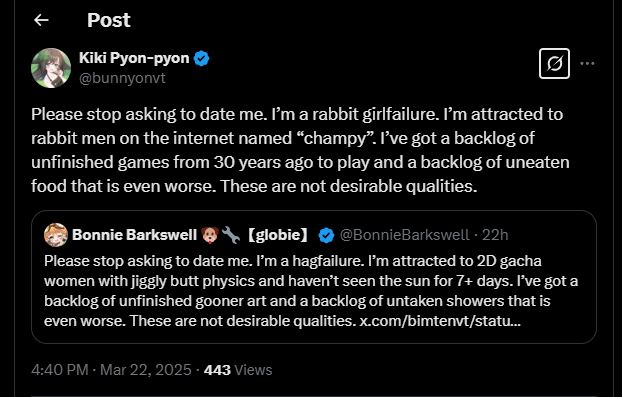Image resolution: width=622 pixels, height=397 pixels.
Task: Open the @bunnyonvt handle link
Action: [122, 78]
